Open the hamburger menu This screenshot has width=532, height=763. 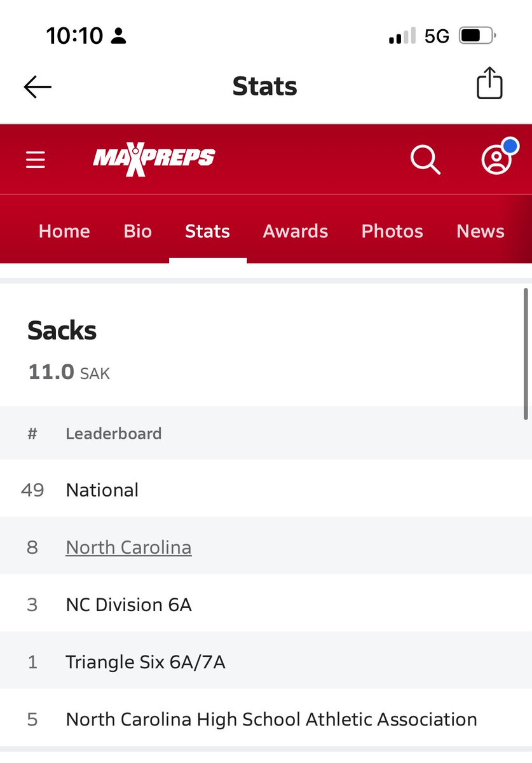pyautogui.click(x=36, y=159)
